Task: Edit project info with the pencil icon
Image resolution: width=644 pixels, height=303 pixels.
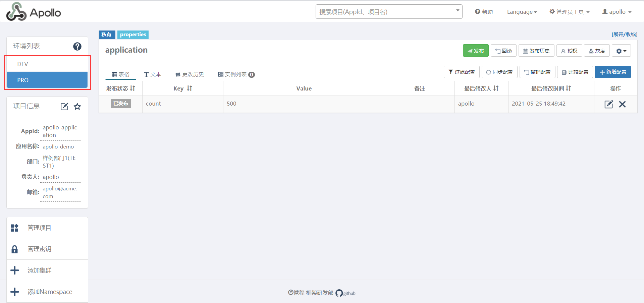Action: pos(64,107)
